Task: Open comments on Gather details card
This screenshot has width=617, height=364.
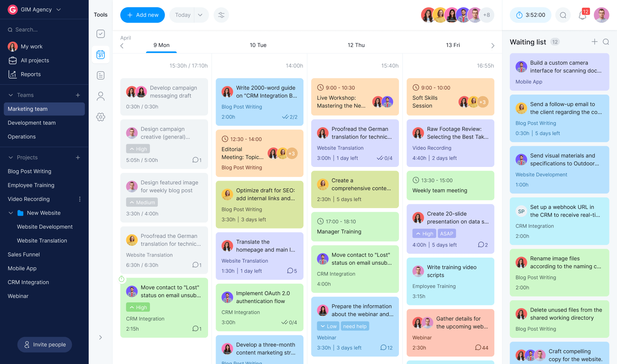Action: pos(481,348)
